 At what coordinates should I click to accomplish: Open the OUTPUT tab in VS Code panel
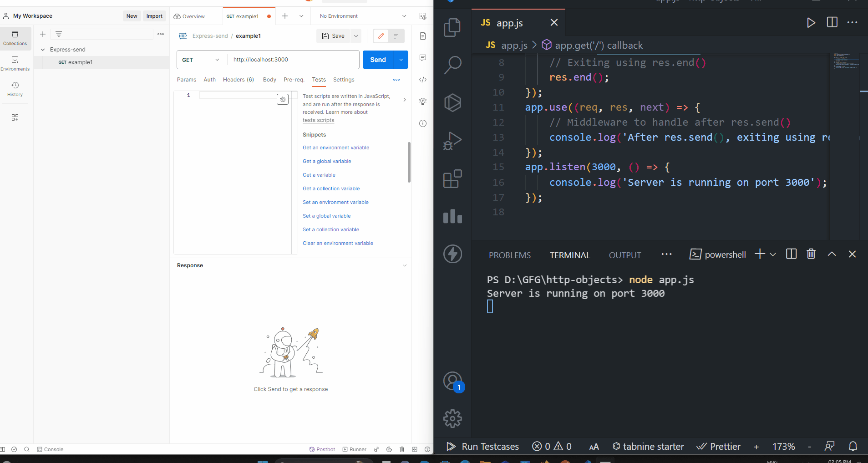pyautogui.click(x=624, y=255)
